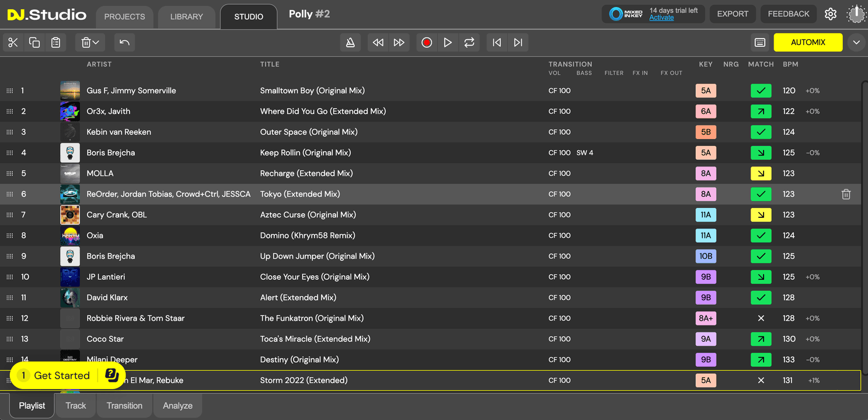Click the FEEDBACK button
Screen dimensions: 868x420
[x=789, y=14]
